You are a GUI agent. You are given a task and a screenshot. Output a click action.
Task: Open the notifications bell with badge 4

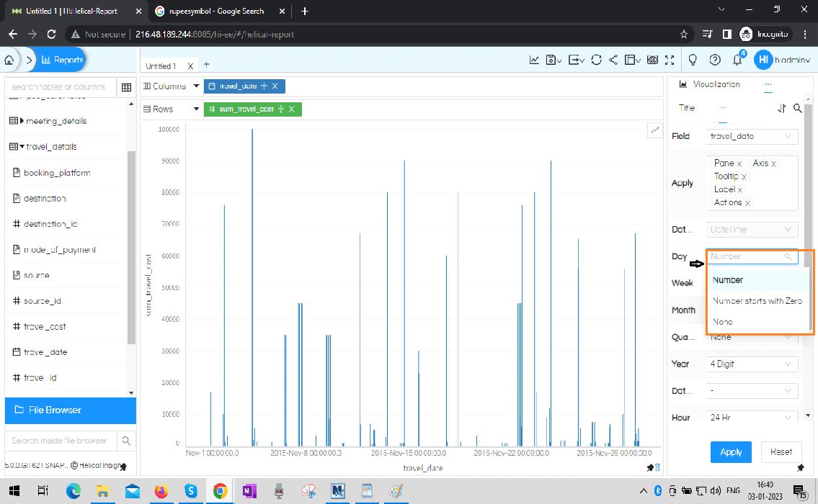point(738,59)
